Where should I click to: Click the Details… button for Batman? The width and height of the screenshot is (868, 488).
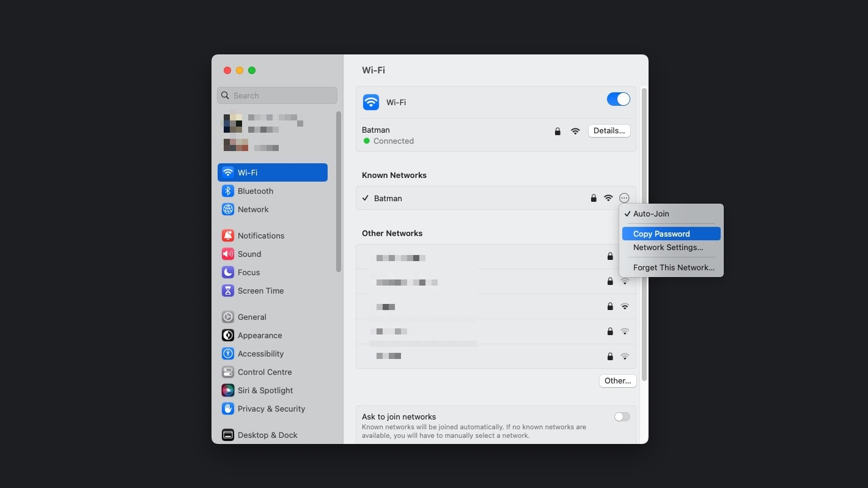click(609, 130)
